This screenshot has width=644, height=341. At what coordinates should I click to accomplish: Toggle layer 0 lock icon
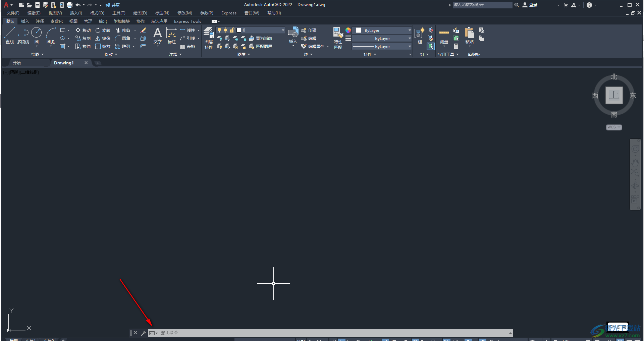(x=232, y=30)
